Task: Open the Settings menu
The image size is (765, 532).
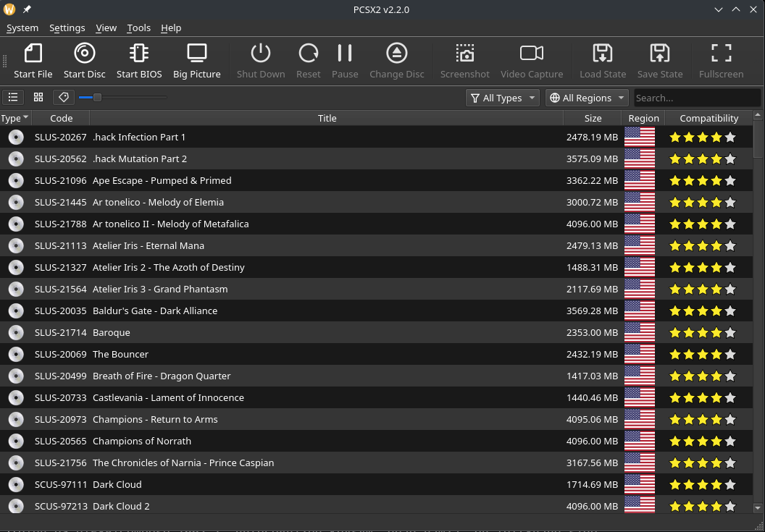Action: 67,28
